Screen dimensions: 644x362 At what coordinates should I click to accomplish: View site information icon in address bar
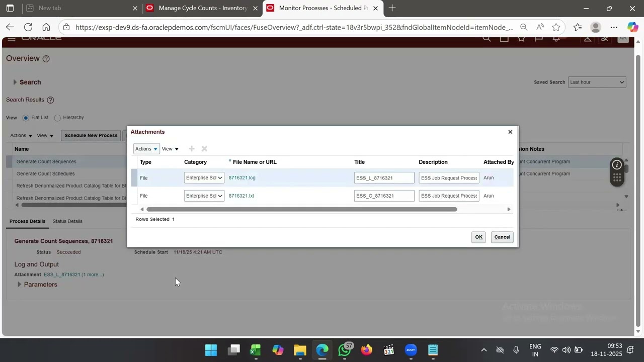pyautogui.click(x=66, y=27)
